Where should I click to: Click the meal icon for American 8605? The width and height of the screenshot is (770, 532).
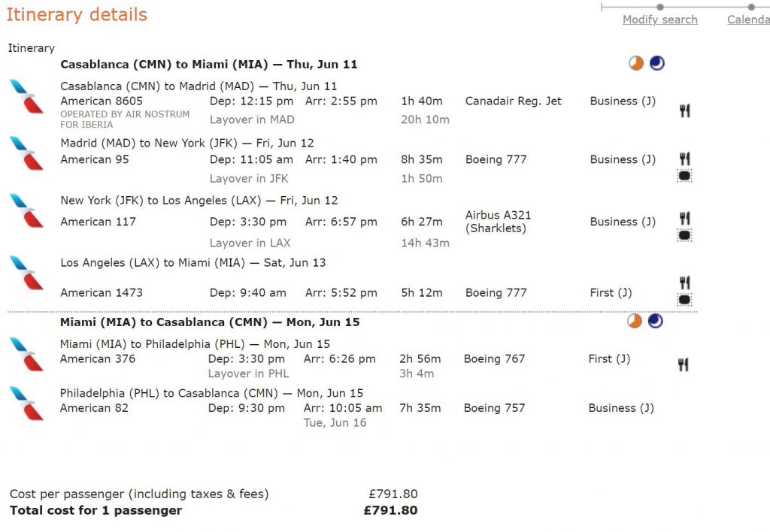click(684, 111)
